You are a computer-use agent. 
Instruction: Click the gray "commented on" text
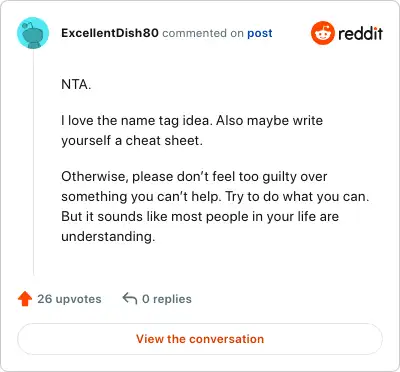tap(203, 33)
